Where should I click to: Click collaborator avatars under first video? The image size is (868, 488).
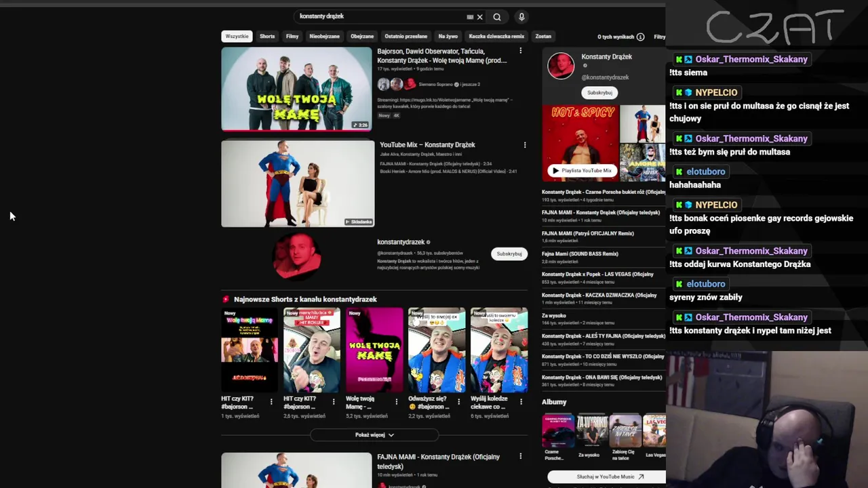397,85
